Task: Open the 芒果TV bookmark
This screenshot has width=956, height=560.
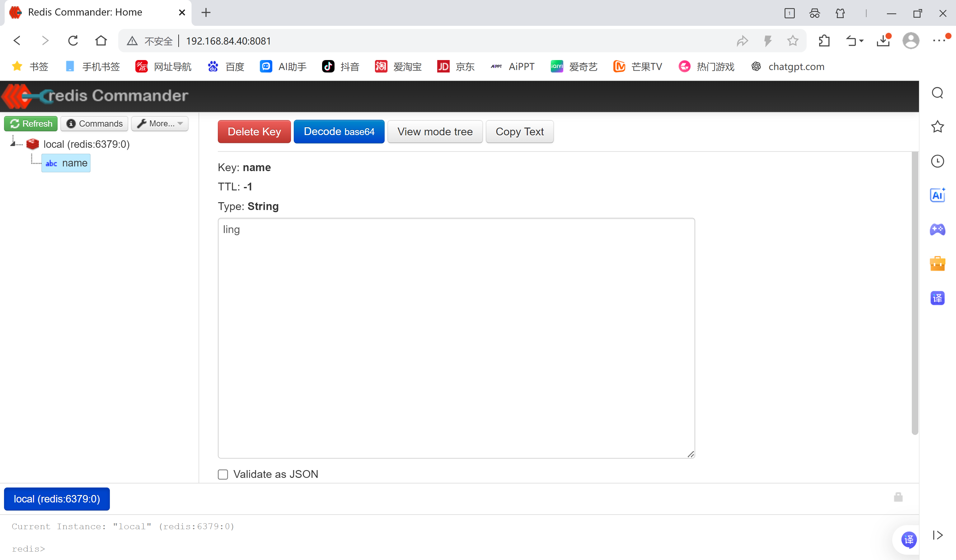Action: tap(638, 67)
